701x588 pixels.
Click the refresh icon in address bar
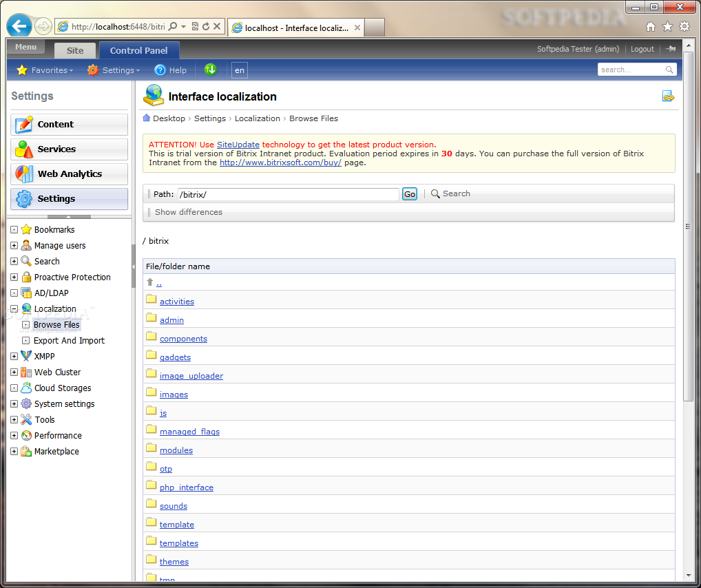[x=206, y=26]
